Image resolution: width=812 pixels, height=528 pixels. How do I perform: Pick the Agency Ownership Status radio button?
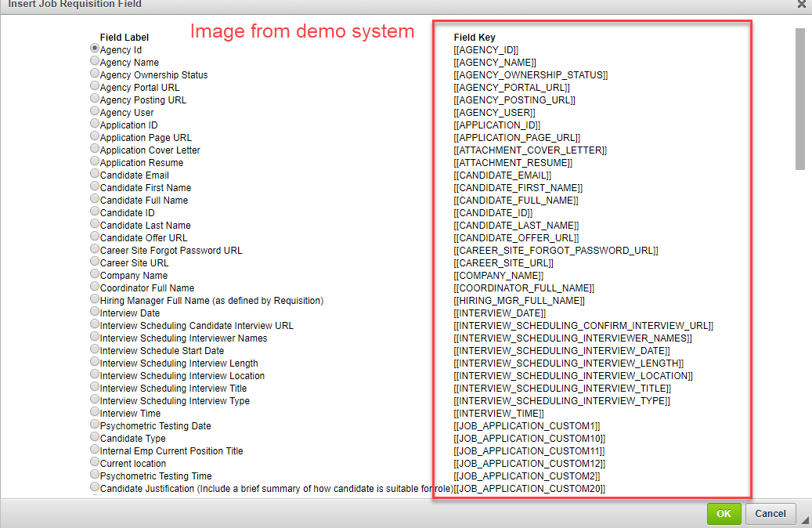tap(94, 73)
